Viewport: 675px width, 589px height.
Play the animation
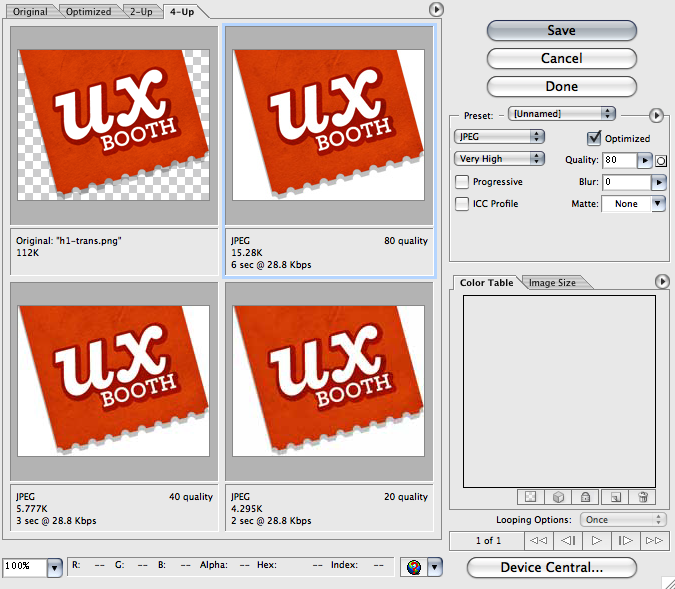(x=597, y=540)
